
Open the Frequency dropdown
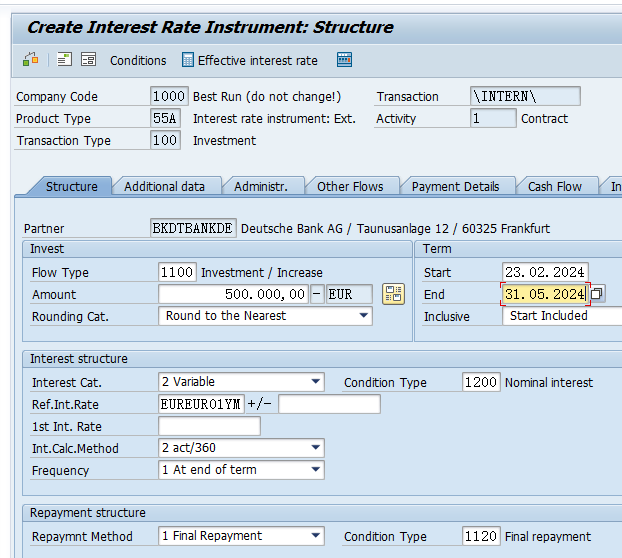(x=316, y=470)
